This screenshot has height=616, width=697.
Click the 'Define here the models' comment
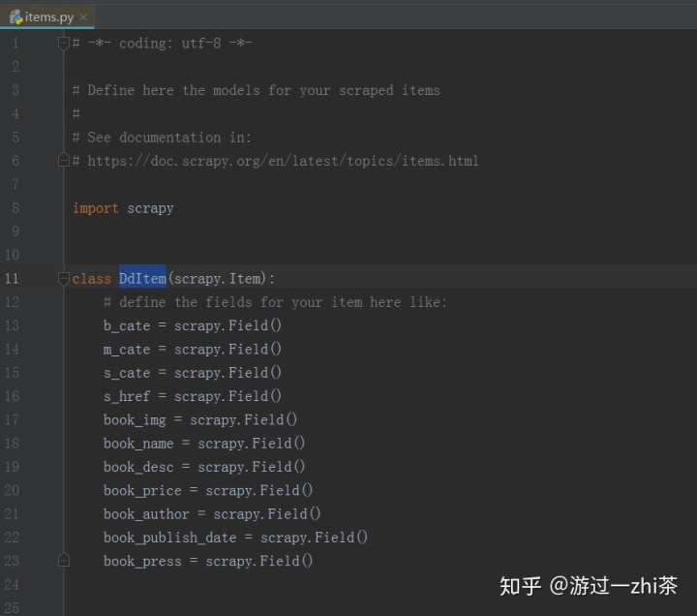click(x=256, y=90)
